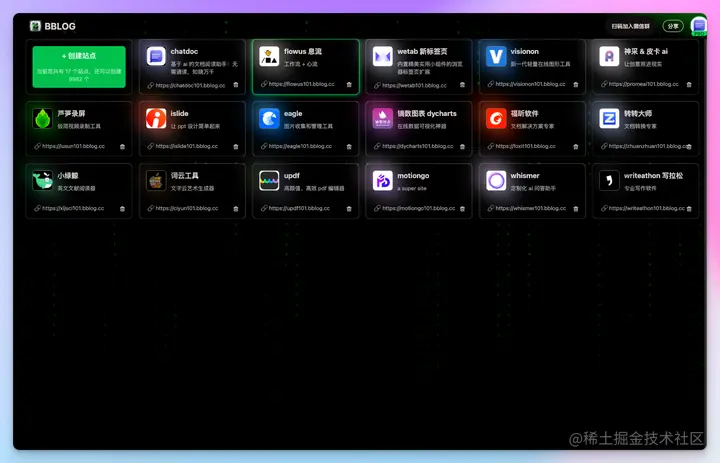Select the 'writeathon 写拉松' card title
This screenshot has width=720, height=463.
pos(653,175)
